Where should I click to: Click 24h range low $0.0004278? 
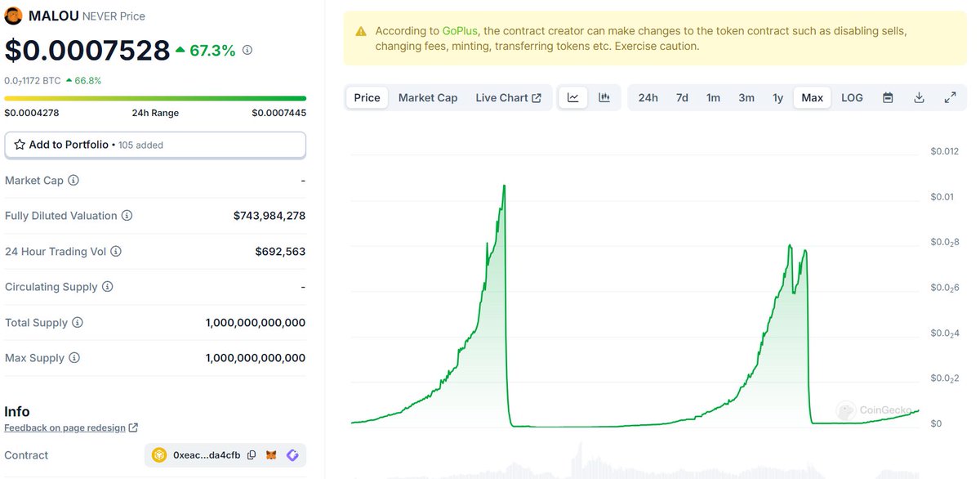point(32,113)
